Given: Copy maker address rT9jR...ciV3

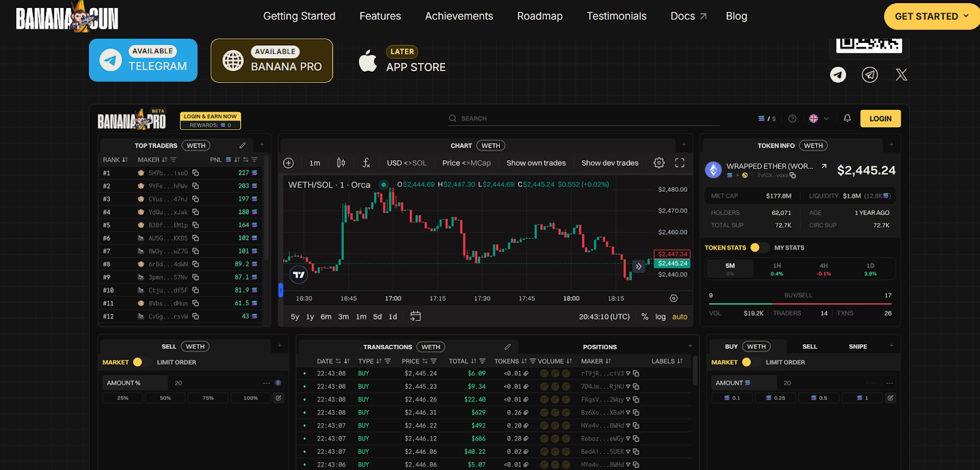Looking at the screenshot, I should 636,373.
